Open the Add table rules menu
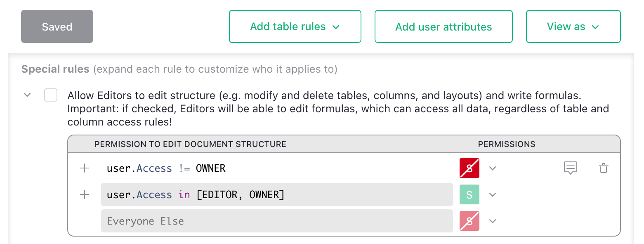The image size is (644, 244). 295,27
